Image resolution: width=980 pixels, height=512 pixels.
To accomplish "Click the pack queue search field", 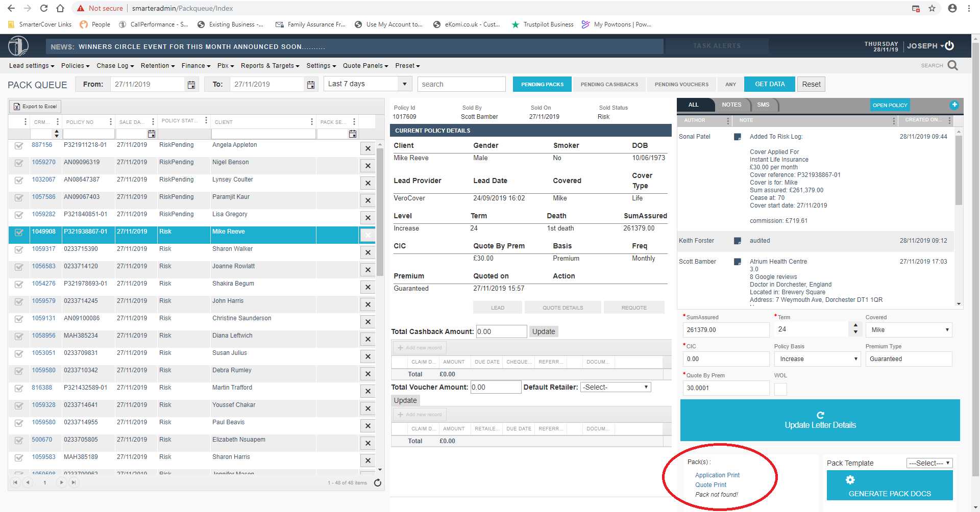I will tap(461, 84).
